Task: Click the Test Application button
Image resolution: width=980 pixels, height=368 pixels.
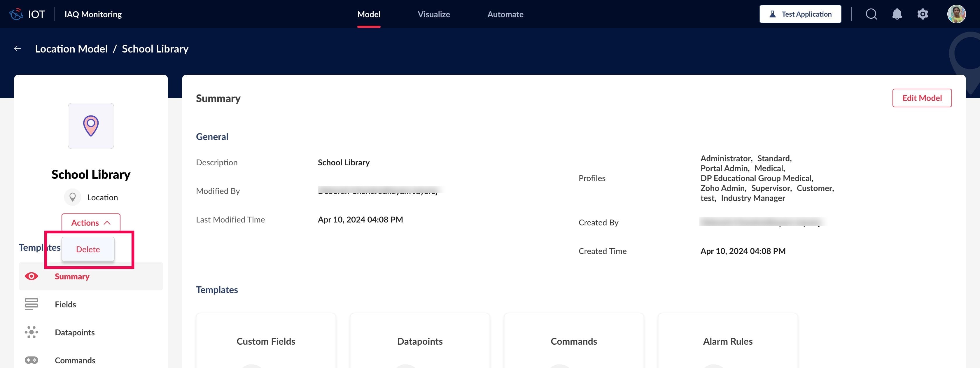Action: click(x=800, y=14)
